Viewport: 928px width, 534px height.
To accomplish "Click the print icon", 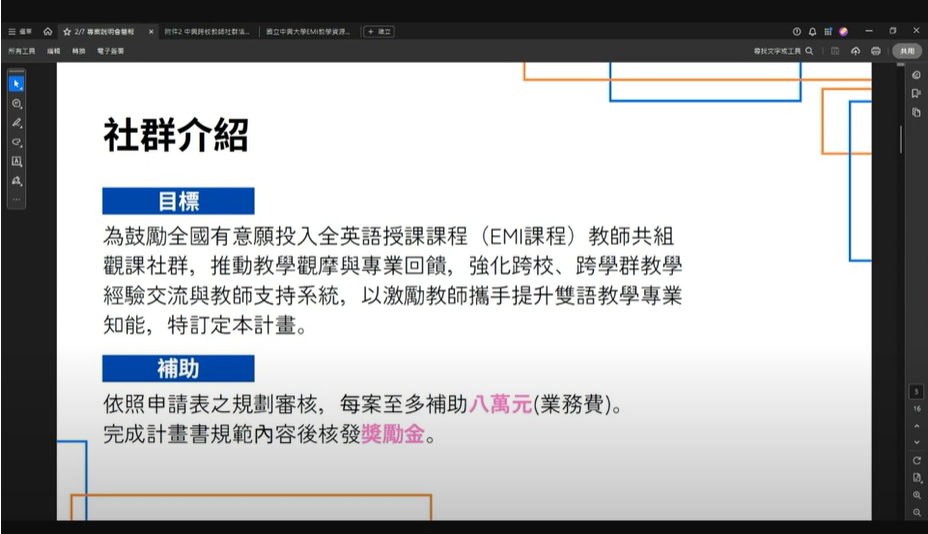I will (x=875, y=51).
